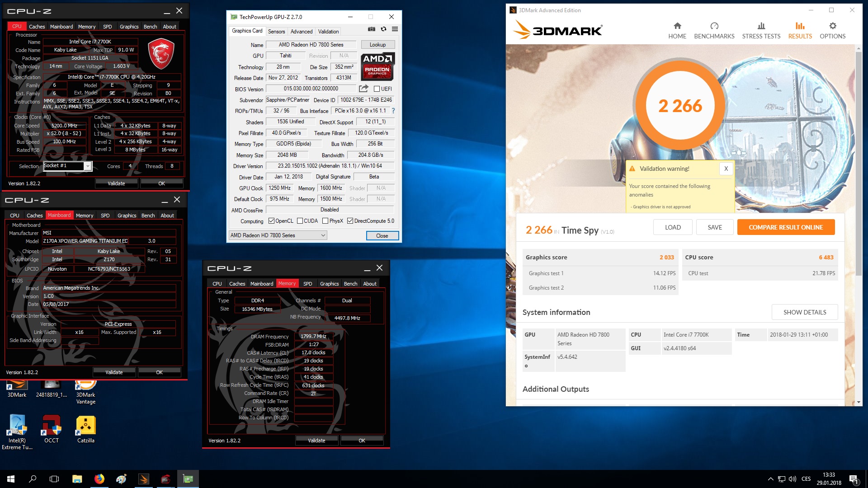Switch to 3DMark taskbar icon
Screen dimensions: 868x488
[x=143, y=479]
